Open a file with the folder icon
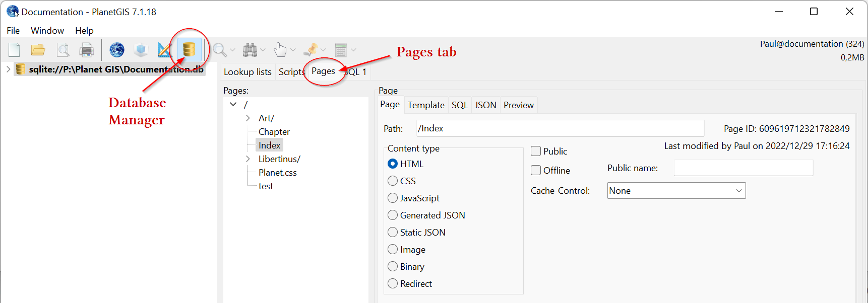 point(38,50)
